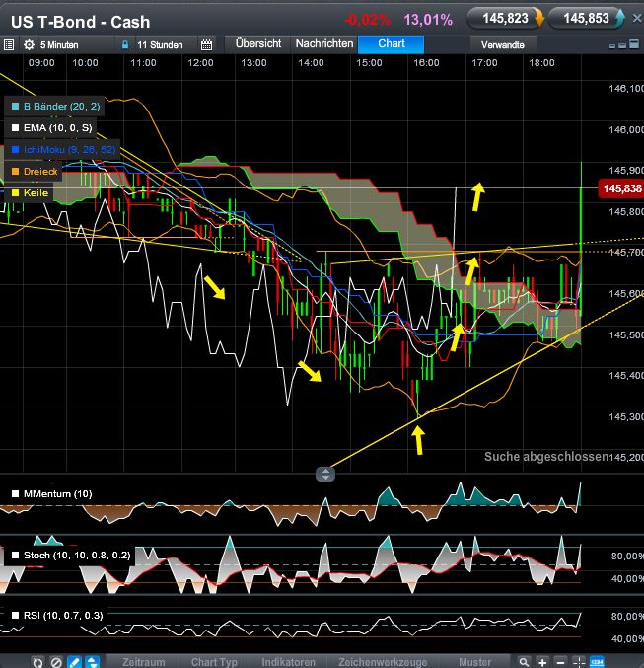Toggle the EMA (10, 0, S) indicator
This screenshot has width=644, height=668.
click(x=14, y=127)
